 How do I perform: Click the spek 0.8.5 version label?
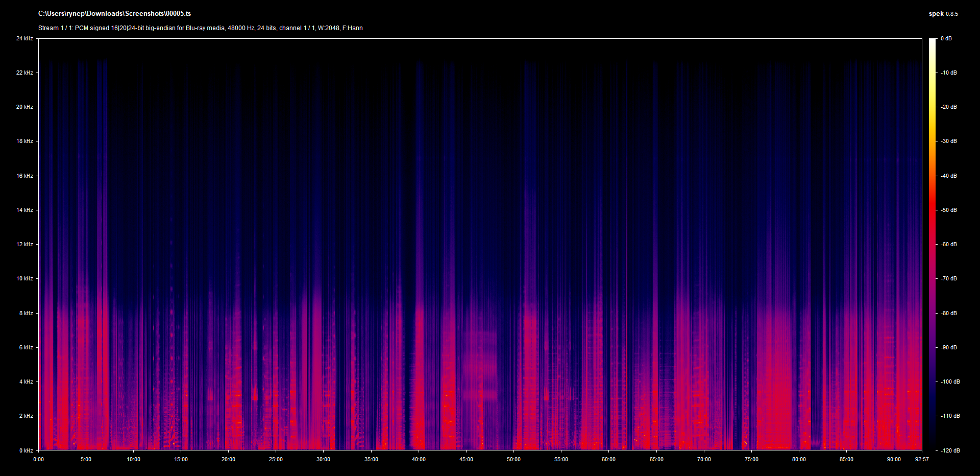(943, 14)
